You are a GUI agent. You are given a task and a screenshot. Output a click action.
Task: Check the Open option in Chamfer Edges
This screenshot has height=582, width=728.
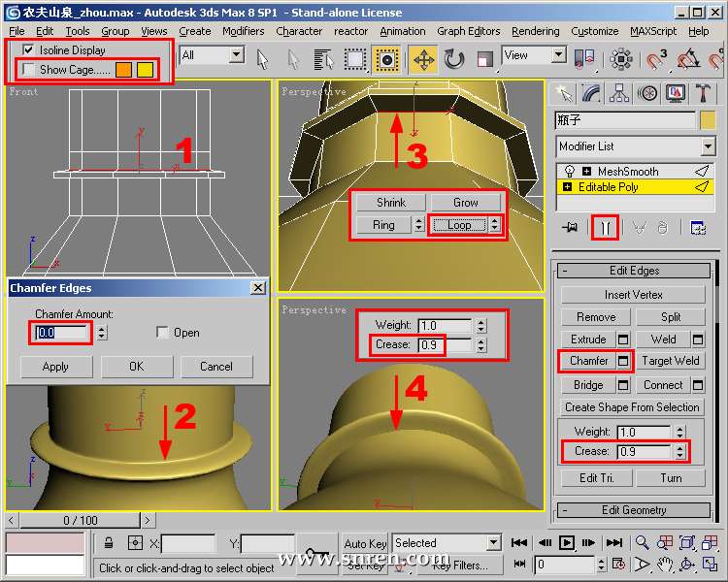click(x=162, y=333)
